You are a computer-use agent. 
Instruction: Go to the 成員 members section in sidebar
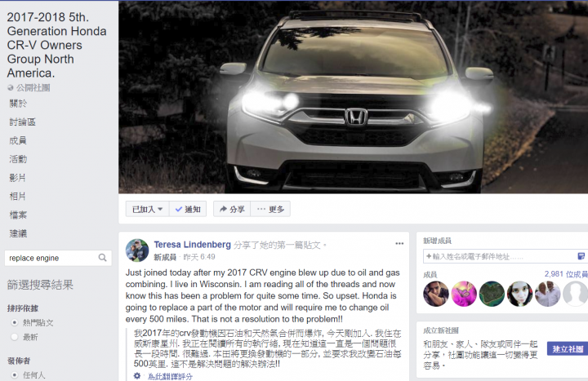click(18, 140)
